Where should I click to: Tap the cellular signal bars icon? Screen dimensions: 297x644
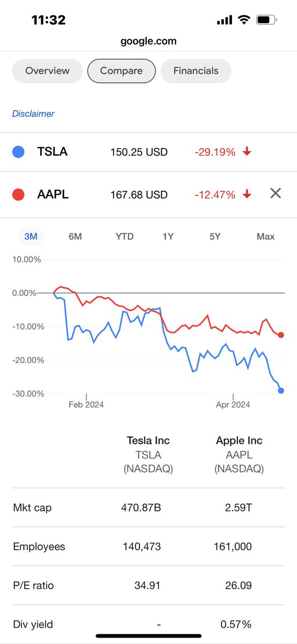click(x=225, y=20)
